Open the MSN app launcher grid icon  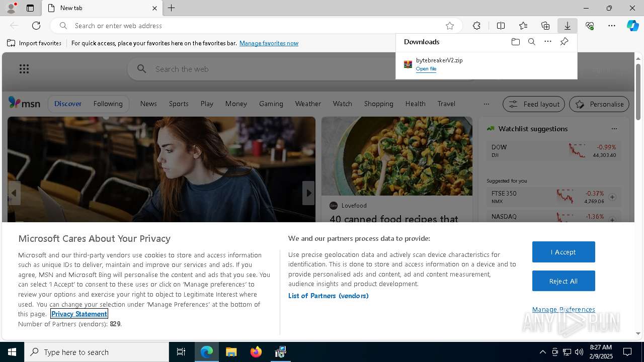24,69
